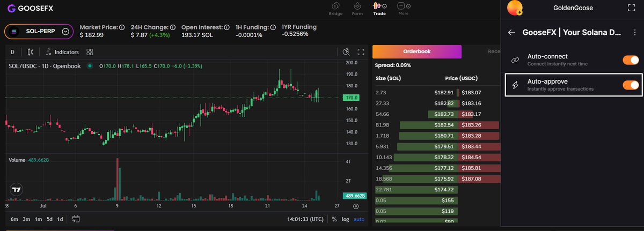Open the SOL-PERP market selector
This screenshot has height=231, width=644.
(x=39, y=32)
